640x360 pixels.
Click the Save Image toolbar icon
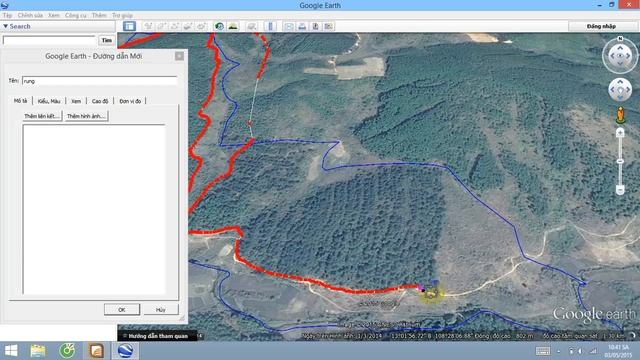point(315,26)
